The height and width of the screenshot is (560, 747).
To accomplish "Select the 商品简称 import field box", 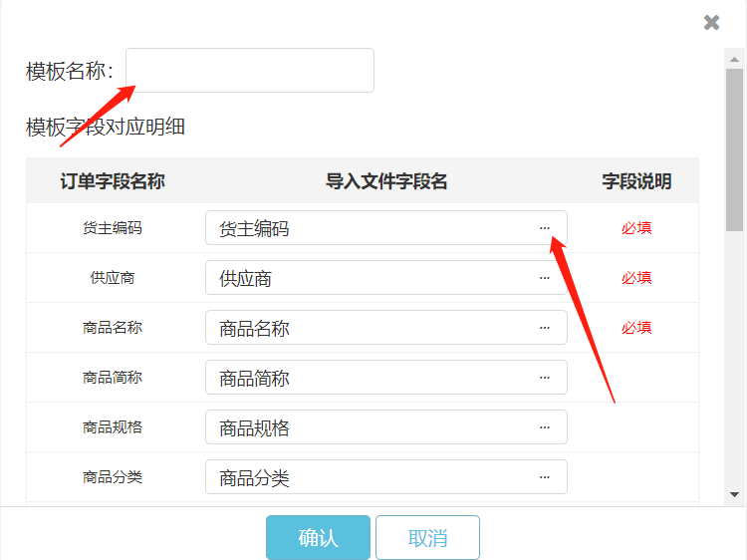I will coord(385,377).
